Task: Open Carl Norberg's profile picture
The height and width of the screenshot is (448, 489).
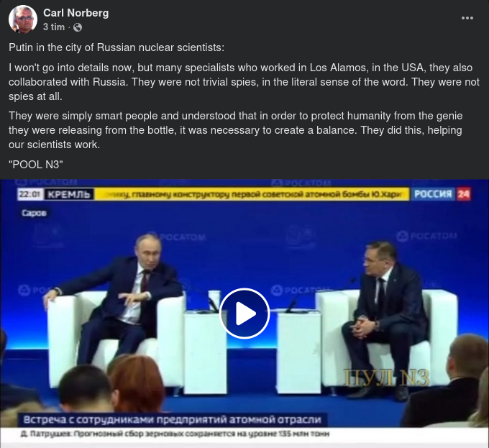Action: 23,19
